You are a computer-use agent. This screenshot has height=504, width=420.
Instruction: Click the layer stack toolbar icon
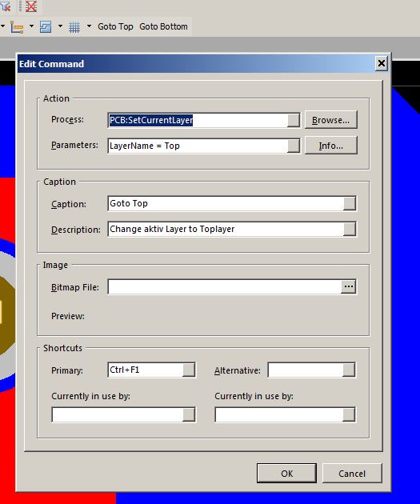[46, 27]
